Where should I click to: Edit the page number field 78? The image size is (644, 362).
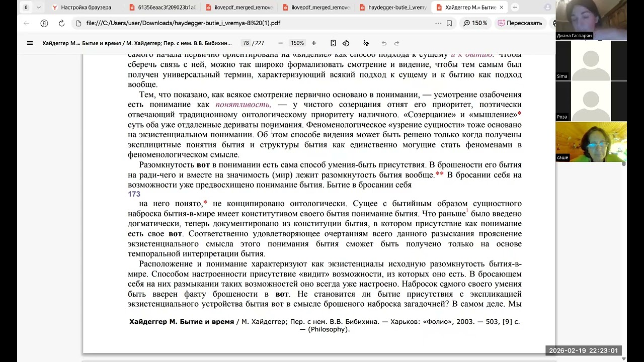[246, 43]
